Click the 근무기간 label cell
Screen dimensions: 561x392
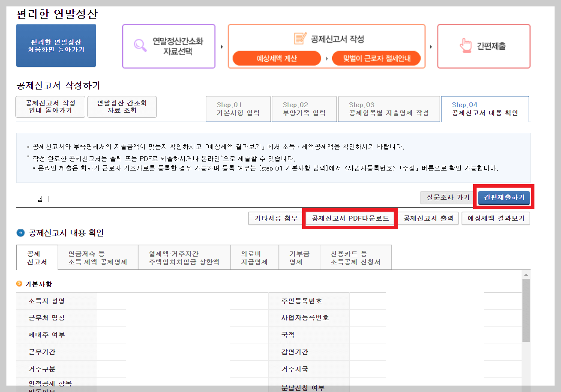coord(57,352)
